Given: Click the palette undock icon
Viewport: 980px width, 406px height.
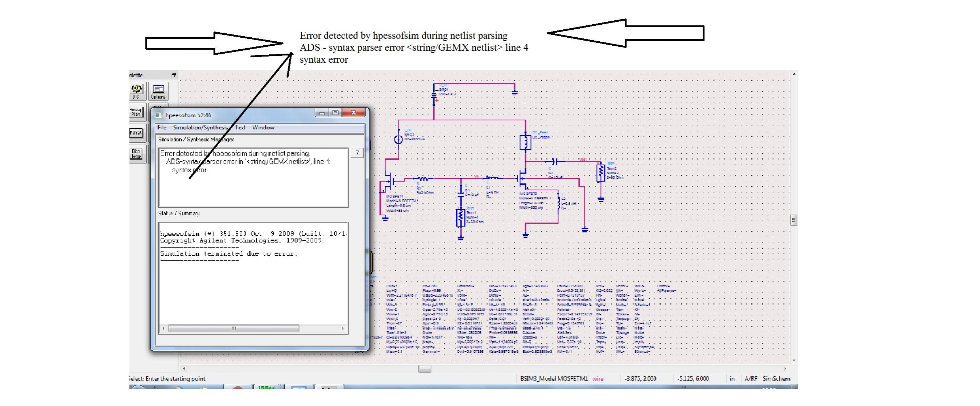Looking at the screenshot, I should coord(173,75).
